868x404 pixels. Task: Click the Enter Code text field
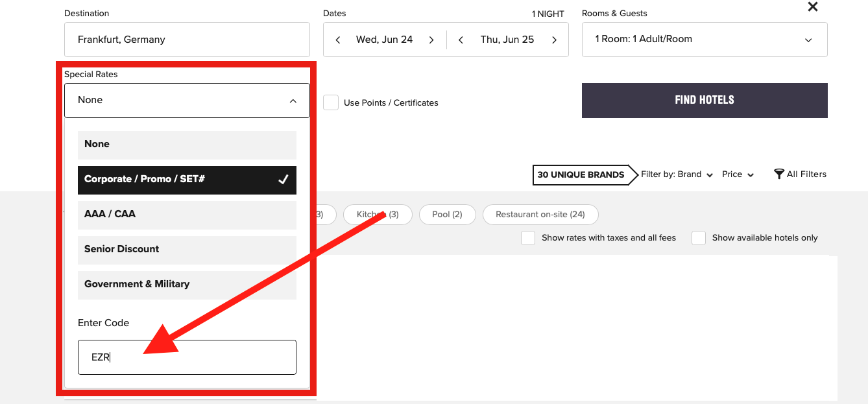pos(187,357)
